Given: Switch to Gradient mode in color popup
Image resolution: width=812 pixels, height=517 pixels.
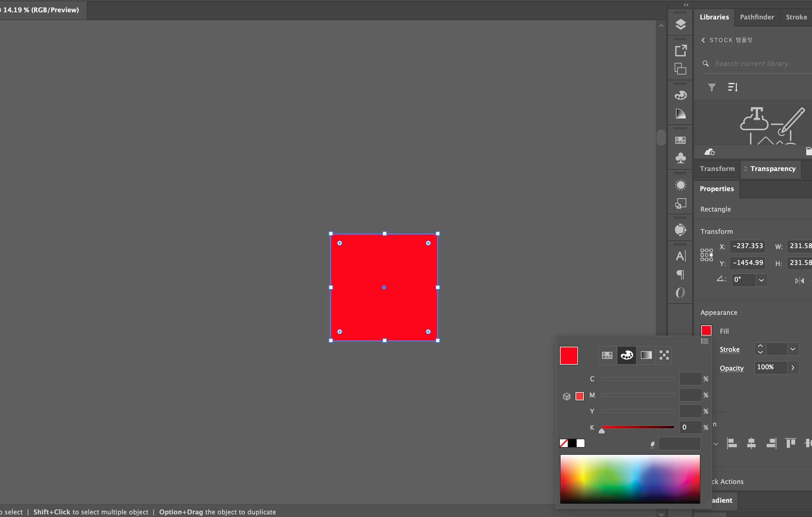Looking at the screenshot, I should click(x=646, y=355).
